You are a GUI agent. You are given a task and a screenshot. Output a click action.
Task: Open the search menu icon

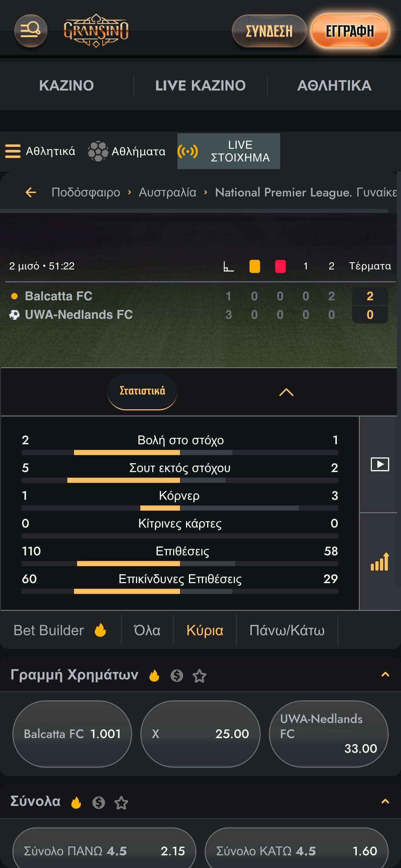31,31
